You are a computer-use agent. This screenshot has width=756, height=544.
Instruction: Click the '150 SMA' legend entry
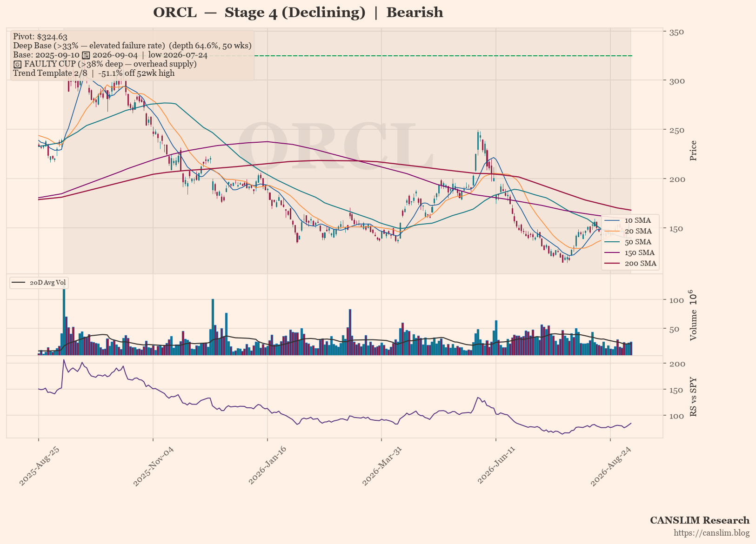[630, 252]
